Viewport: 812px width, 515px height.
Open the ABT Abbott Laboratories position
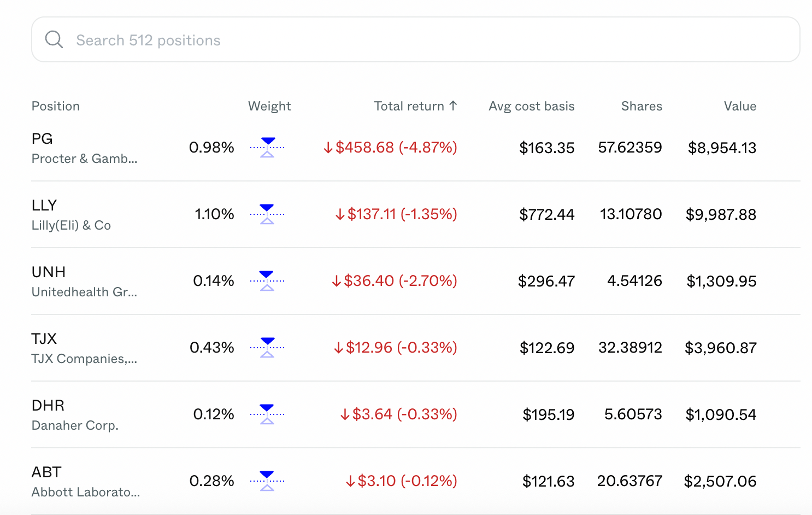coord(416,481)
